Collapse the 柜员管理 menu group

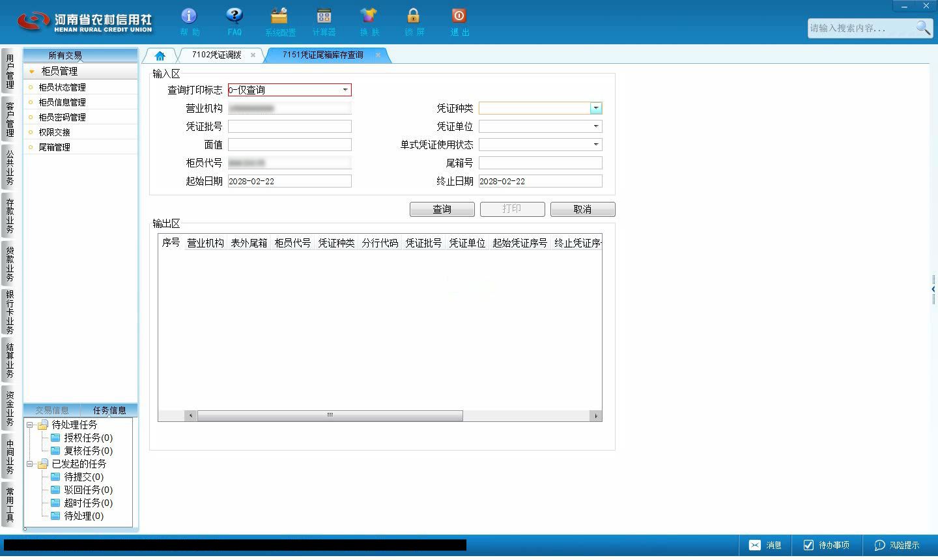(x=31, y=72)
